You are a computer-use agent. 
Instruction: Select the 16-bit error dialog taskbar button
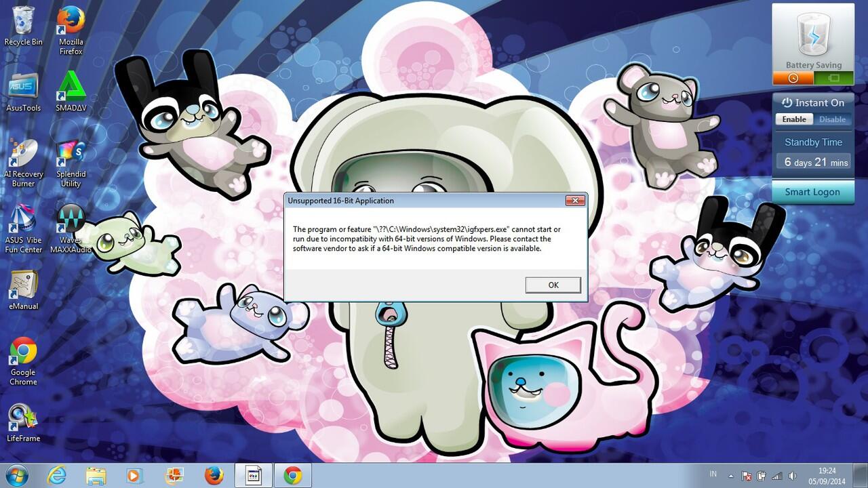coord(254,475)
